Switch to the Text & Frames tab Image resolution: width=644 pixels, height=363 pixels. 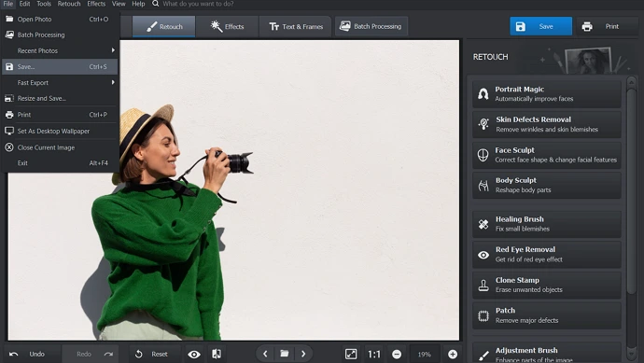(x=295, y=26)
